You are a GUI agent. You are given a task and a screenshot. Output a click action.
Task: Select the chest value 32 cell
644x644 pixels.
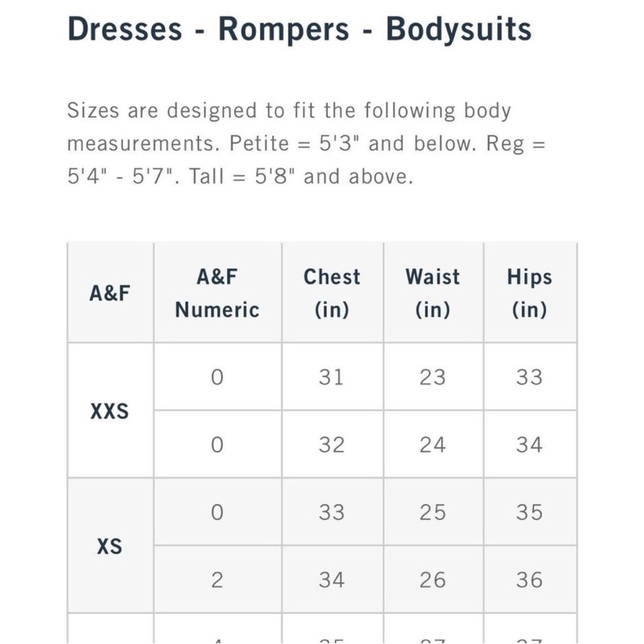click(332, 445)
